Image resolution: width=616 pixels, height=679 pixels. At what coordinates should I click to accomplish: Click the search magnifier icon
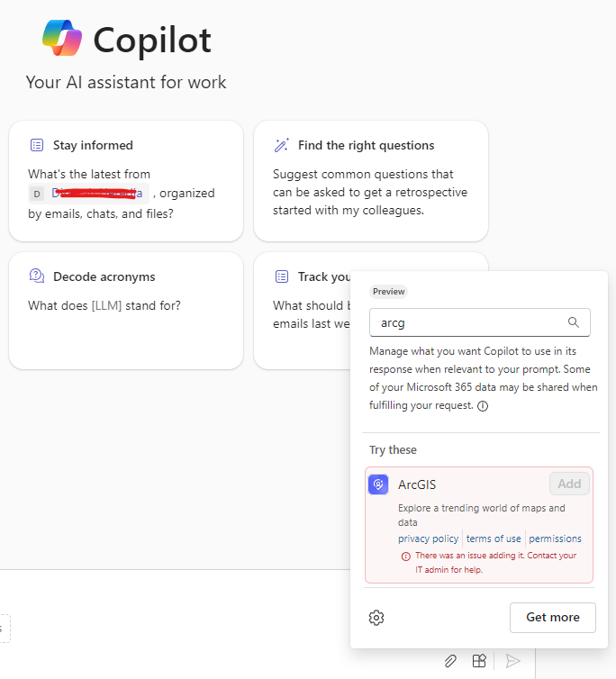(574, 322)
